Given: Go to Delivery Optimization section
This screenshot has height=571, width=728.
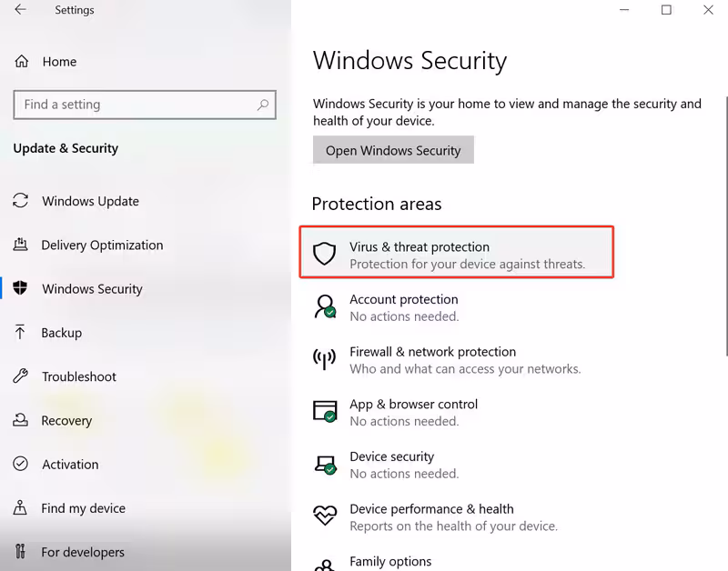Looking at the screenshot, I should 102,245.
